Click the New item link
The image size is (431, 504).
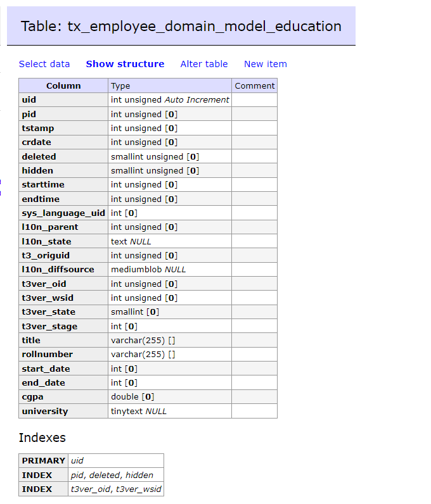click(265, 64)
